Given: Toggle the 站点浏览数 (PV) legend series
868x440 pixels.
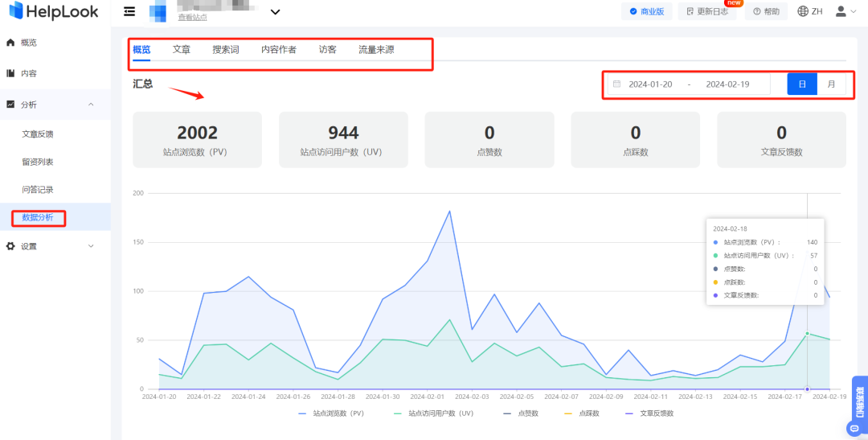Looking at the screenshot, I should [x=331, y=413].
